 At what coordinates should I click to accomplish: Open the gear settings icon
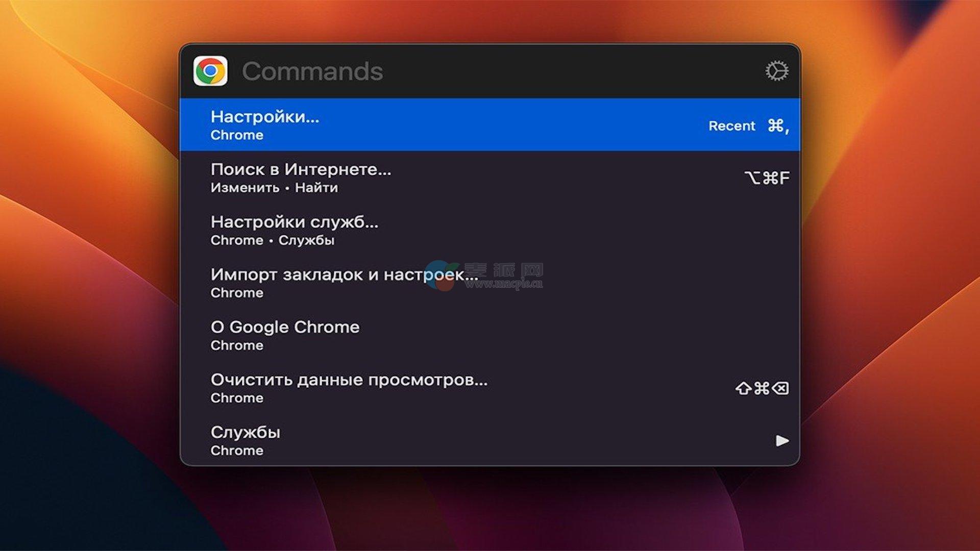[776, 71]
